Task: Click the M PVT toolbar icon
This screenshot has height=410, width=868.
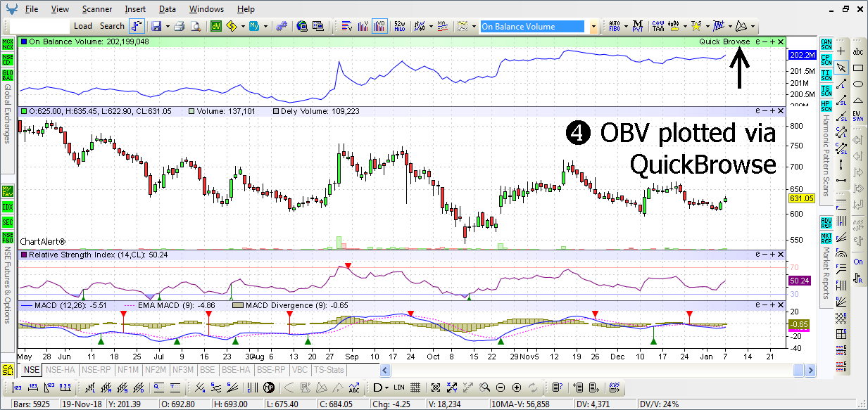Action: 638,26
